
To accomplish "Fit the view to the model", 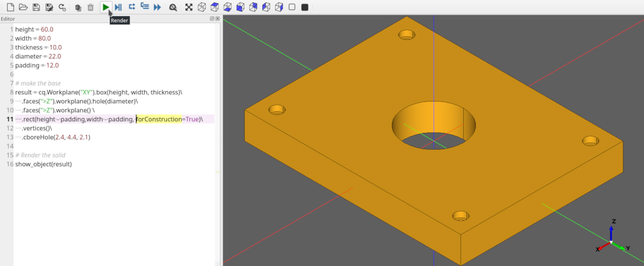I will point(189,7).
